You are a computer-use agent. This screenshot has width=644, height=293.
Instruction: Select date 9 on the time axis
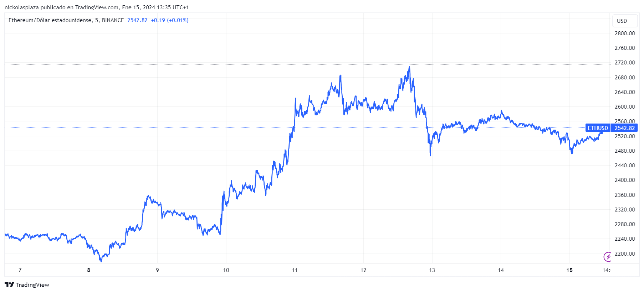pyautogui.click(x=157, y=270)
